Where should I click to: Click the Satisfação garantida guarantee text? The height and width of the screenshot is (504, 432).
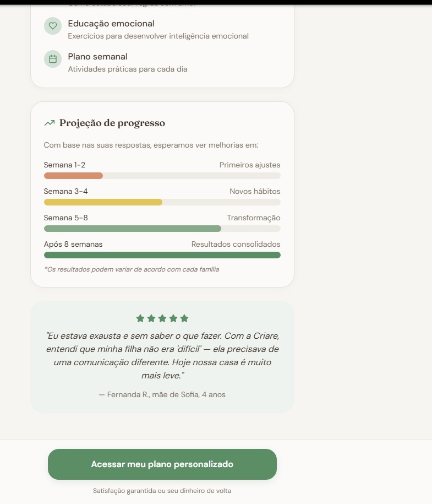[x=162, y=491]
